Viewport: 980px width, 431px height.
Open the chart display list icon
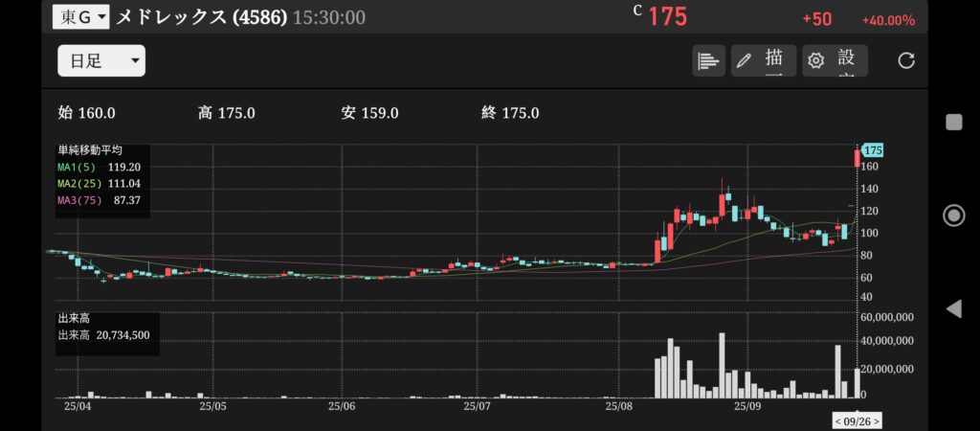(x=708, y=60)
